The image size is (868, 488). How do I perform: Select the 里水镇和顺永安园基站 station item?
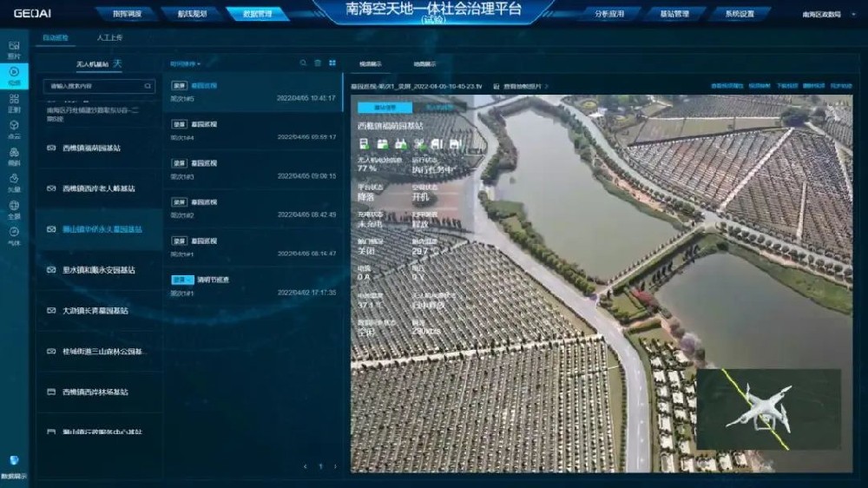[x=98, y=270]
